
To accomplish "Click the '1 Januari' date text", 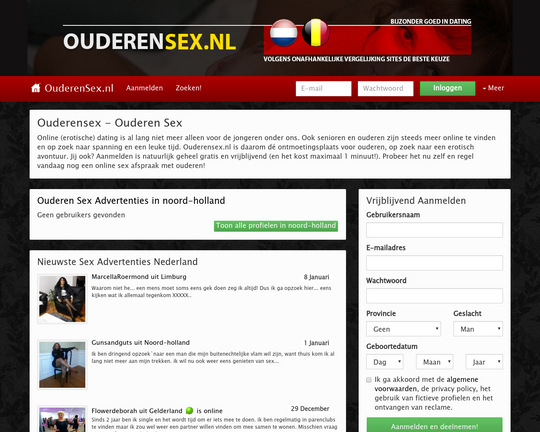I will coord(316,343).
